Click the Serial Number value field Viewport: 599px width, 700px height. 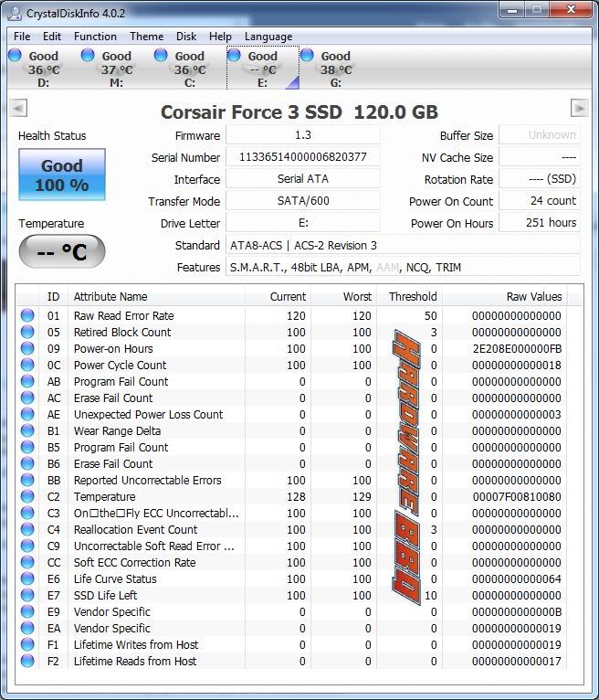pos(303,156)
